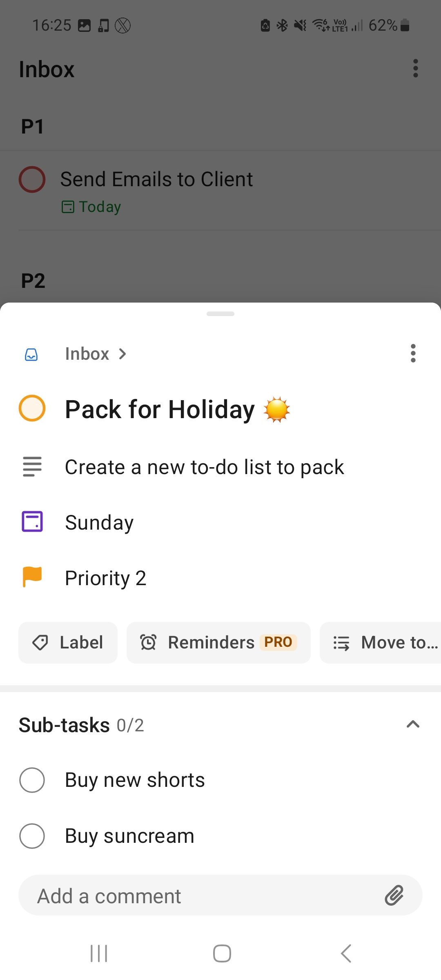Viewport: 441px width, 980px height.
Task: Collapse the Sub-tasks section
Action: coord(413,724)
